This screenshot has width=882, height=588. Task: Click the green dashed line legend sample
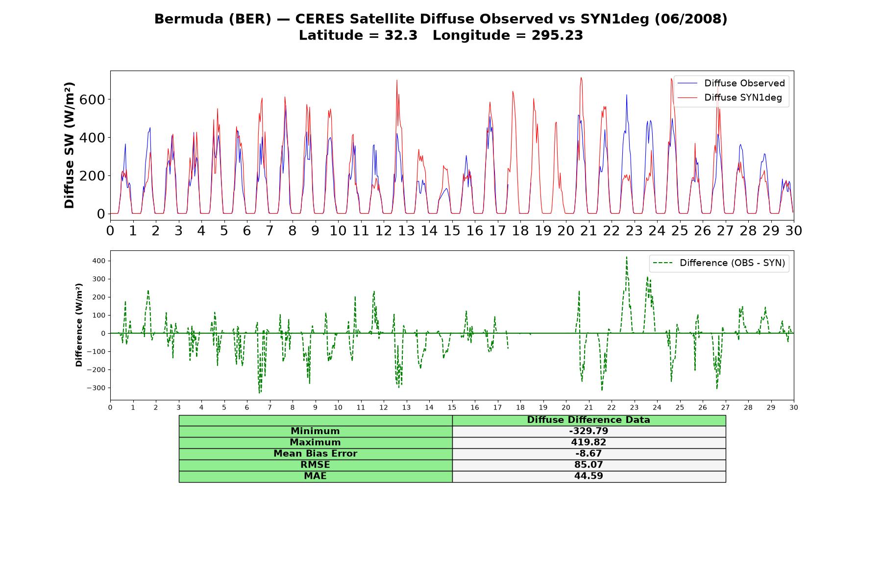click(663, 263)
